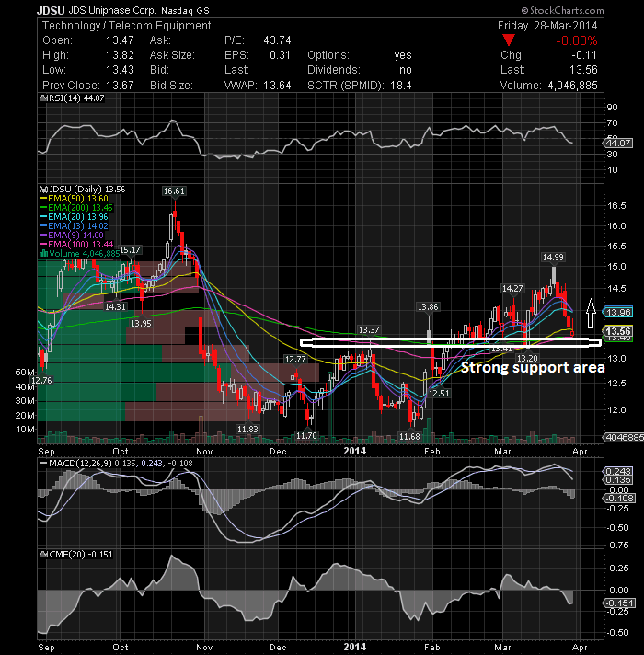The width and height of the screenshot is (644, 655).
Task: Click the 14.99 high price label
Action: pos(553,257)
